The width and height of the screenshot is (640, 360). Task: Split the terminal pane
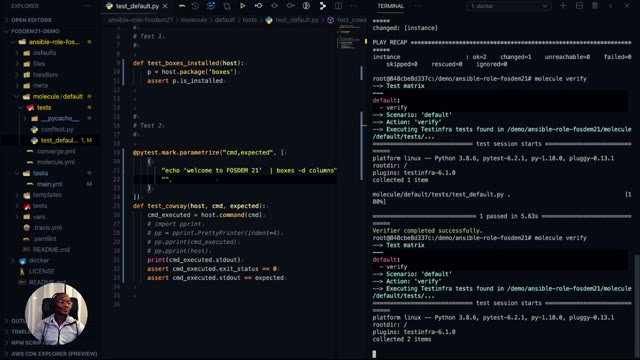(579, 6)
